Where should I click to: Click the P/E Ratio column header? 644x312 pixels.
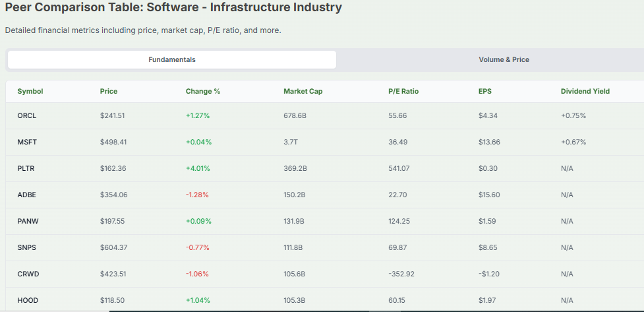click(x=403, y=91)
